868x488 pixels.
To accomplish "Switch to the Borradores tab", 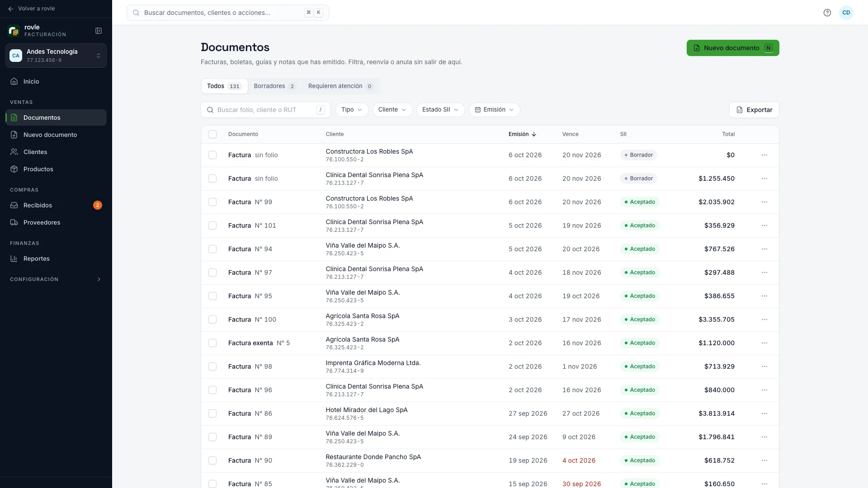I will 274,86.
